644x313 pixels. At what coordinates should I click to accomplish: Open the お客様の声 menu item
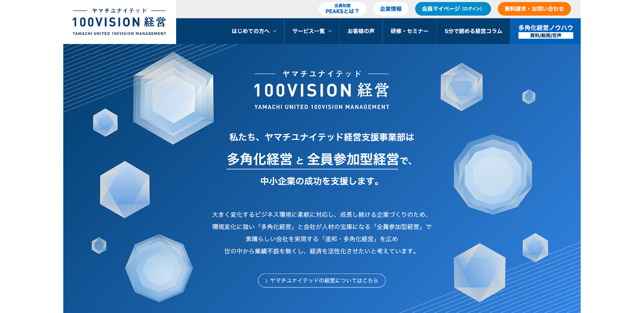coord(361,31)
